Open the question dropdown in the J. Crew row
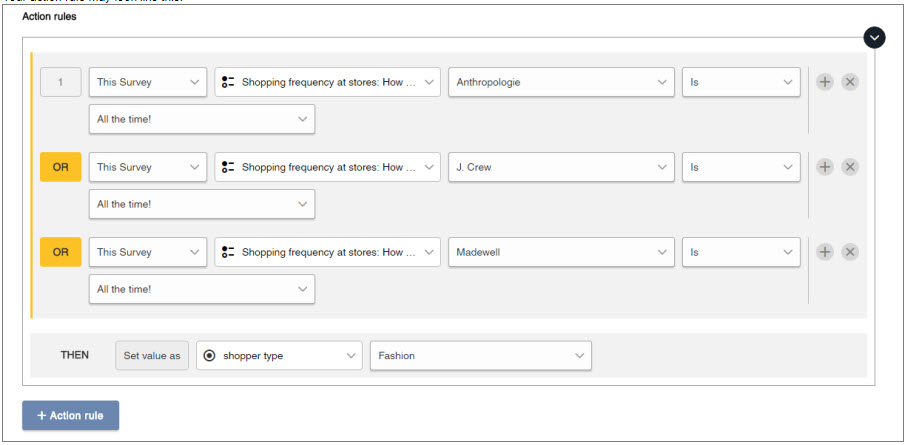The image size is (911, 445). tap(328, 167)
